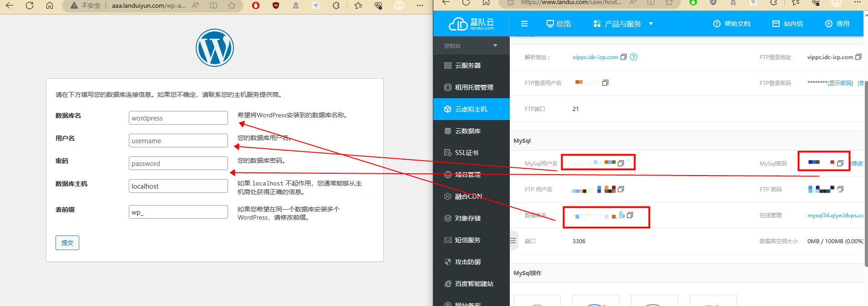Open the 总览 overview tab

[x=558, y=24]
